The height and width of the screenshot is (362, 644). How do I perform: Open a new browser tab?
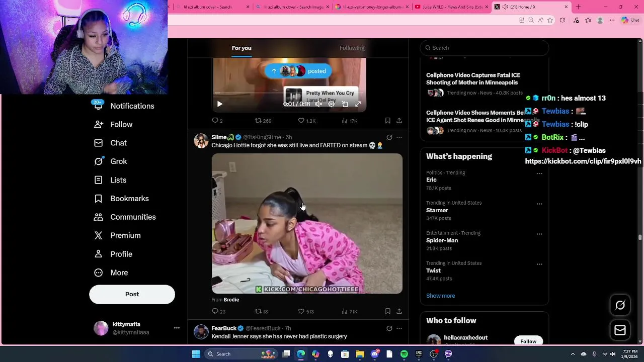(x=578, y=7)
